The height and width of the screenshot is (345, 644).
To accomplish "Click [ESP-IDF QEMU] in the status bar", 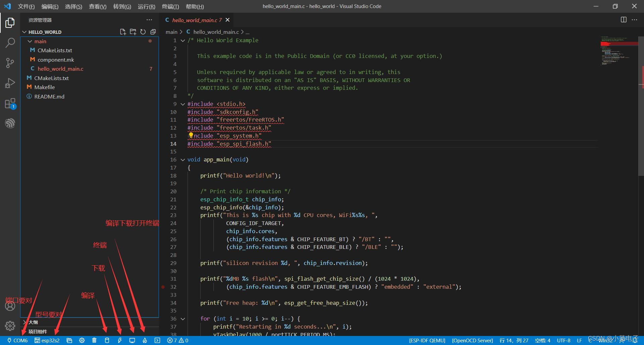I will point(427,340).
